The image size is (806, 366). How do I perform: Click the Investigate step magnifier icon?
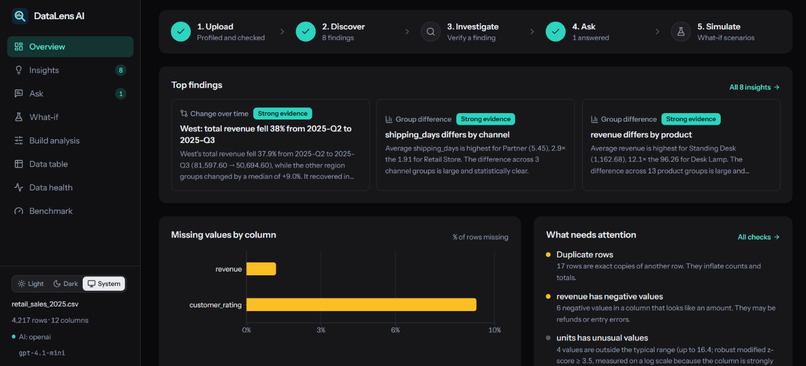click(x=431, y=31)
